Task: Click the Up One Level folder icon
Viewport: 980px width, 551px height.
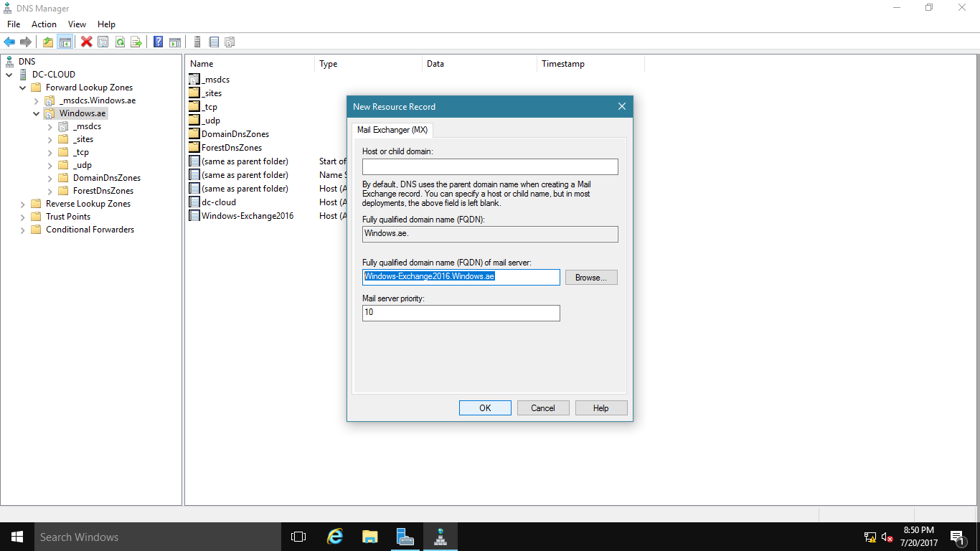Action: coord(48,42)
